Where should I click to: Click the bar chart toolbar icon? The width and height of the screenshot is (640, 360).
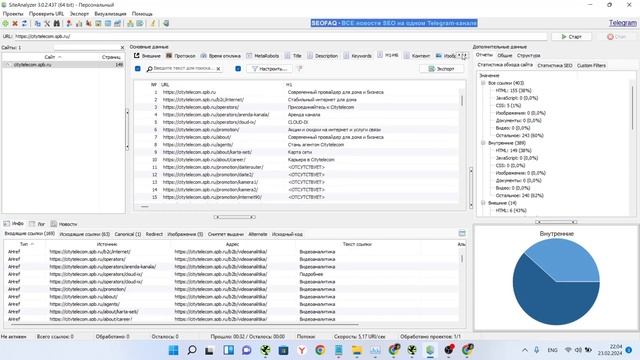click(79, 24)
